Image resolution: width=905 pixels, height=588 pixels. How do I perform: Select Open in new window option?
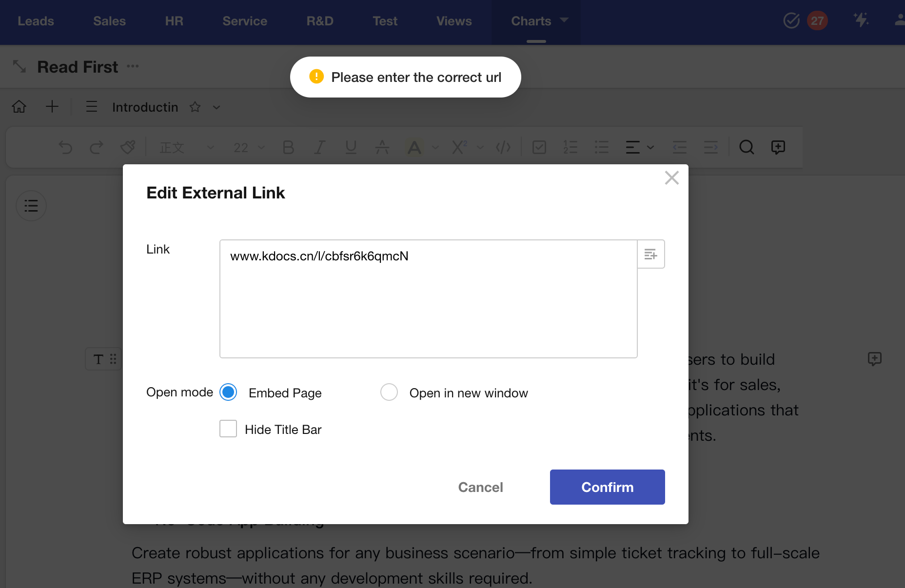389,392
